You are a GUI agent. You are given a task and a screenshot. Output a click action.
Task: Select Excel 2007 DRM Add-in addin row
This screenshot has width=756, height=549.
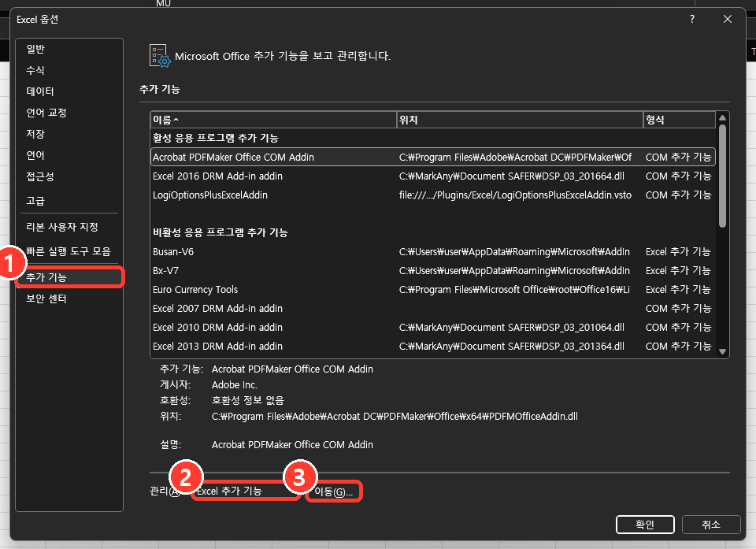[x=433, y=308]
